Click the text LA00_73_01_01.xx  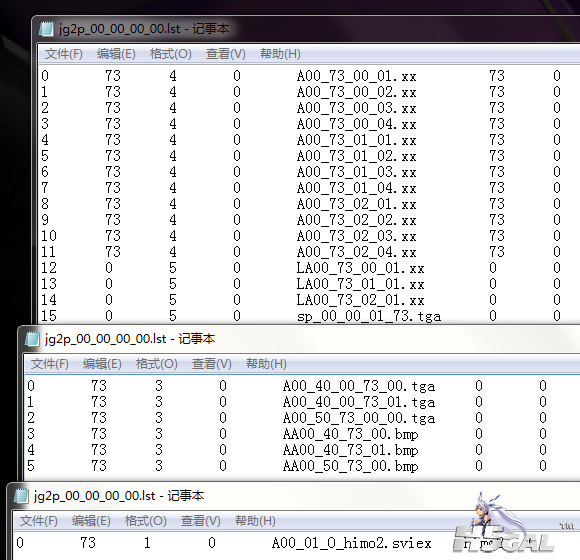tap(360, 284)
